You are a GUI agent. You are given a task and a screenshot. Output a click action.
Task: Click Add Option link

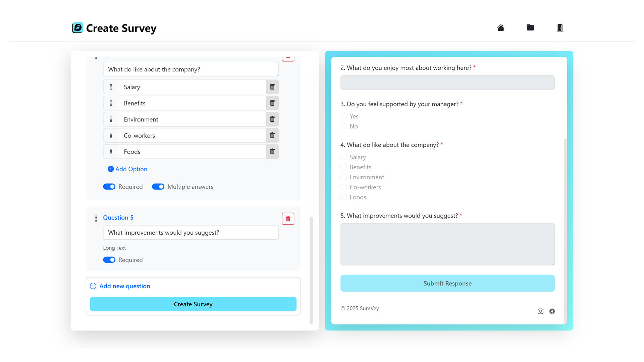tap(127, 169)
